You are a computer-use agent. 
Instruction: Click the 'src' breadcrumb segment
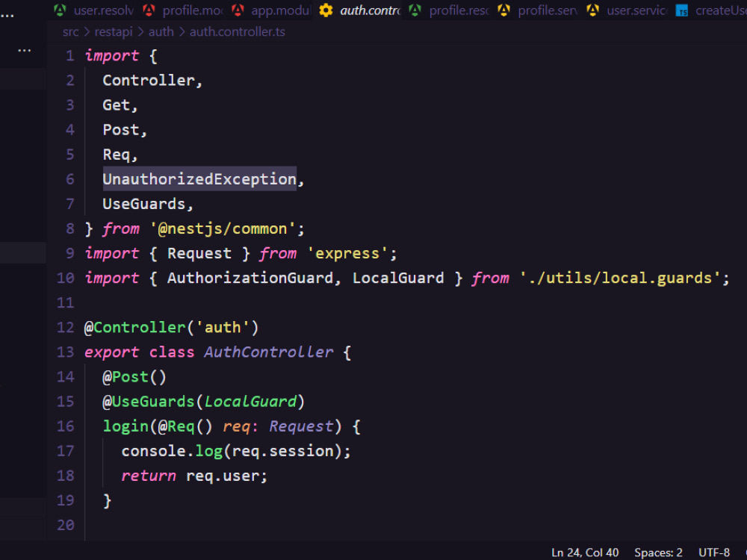70,32
